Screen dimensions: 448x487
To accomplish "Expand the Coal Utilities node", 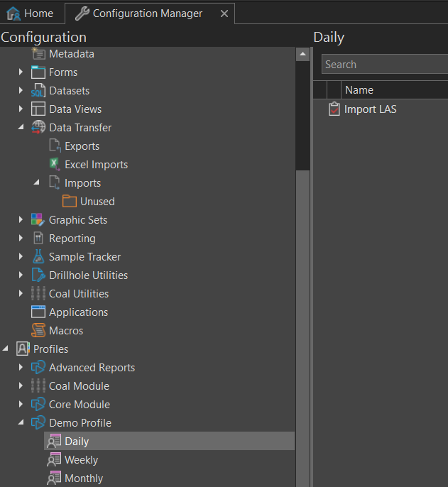I will click(21, 294).
